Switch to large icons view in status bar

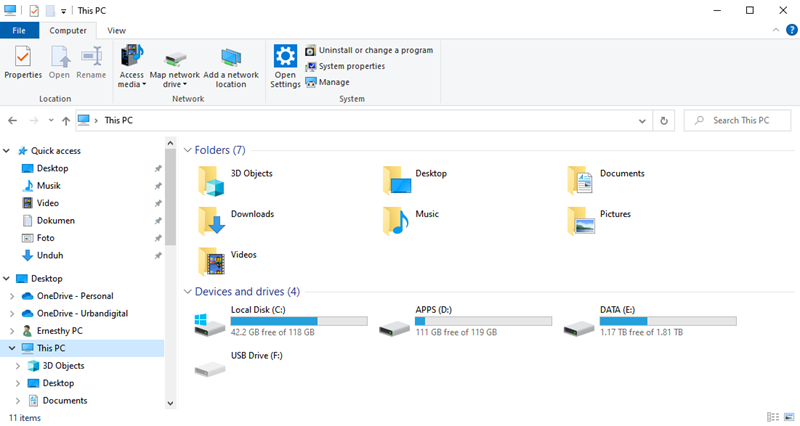(x=789, y=416)
